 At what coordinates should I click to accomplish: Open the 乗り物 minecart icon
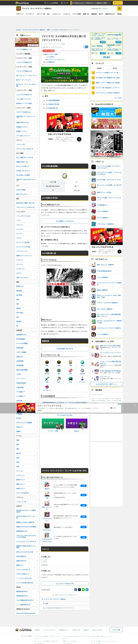pyautogui.click(x=47, y=370)
